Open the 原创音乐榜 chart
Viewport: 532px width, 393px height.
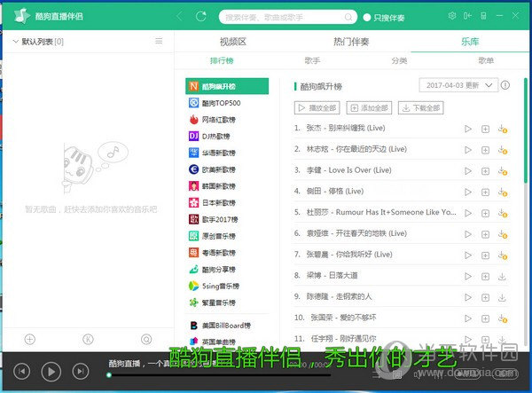coord(227,236)
